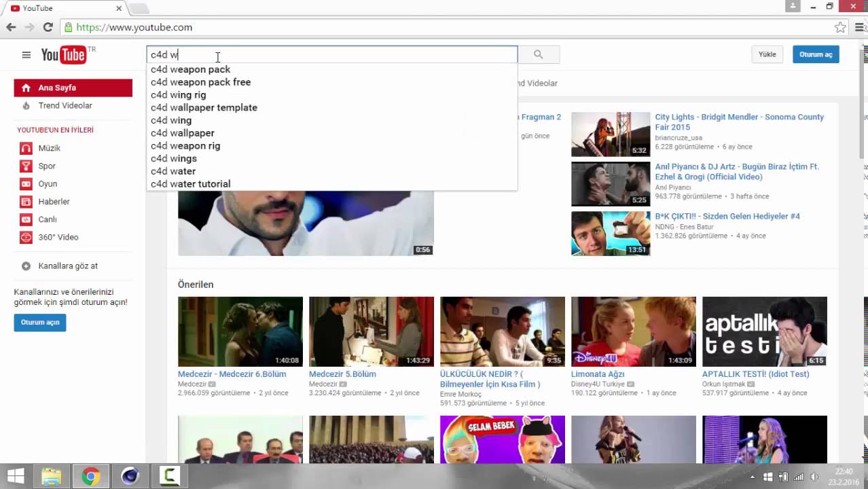The width and height of the screenshot is (868, 489).
Task: Click the green HTTPS lock icon
Action: [68, 27]
